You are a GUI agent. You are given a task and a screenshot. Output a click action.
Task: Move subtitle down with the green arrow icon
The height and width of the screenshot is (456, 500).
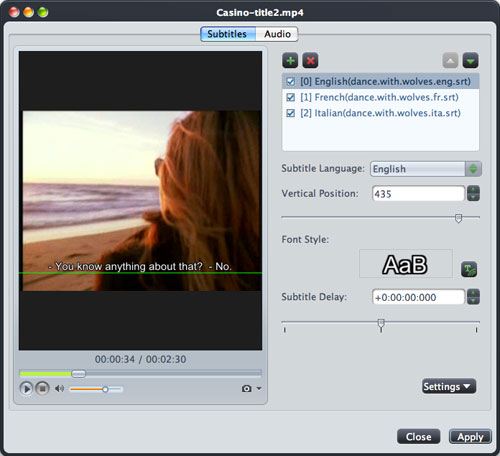point(471,61)
